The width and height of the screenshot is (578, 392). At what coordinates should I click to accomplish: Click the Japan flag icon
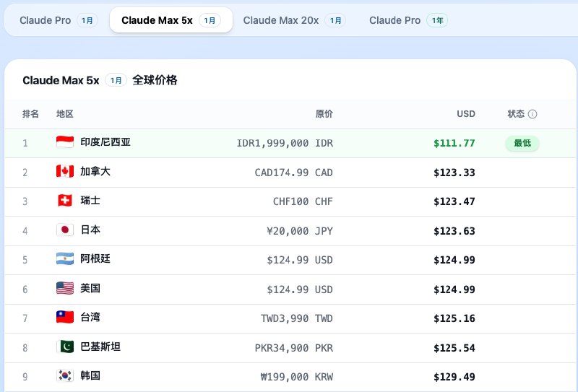[65, 230]
